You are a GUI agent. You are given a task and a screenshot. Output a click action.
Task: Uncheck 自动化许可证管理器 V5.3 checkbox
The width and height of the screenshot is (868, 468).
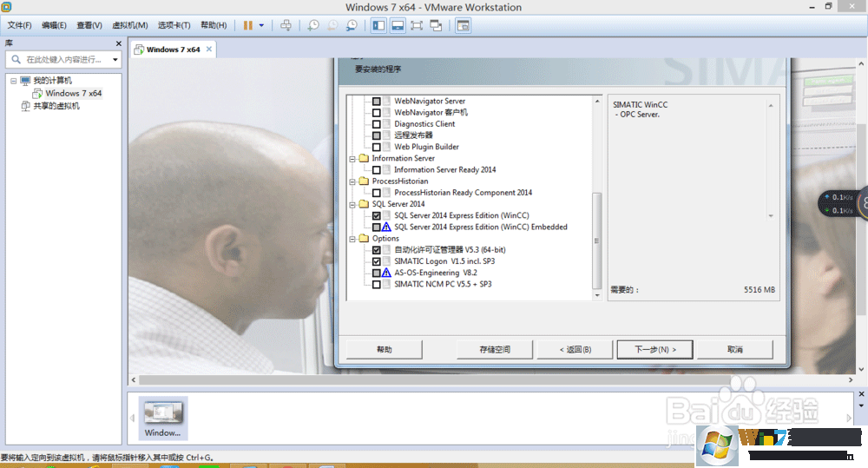point(377,250)
